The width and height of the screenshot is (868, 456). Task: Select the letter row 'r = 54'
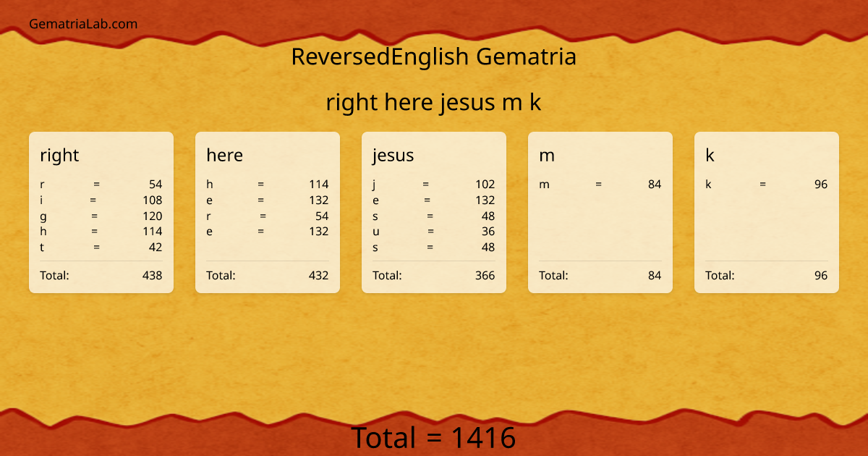(101, 185)
